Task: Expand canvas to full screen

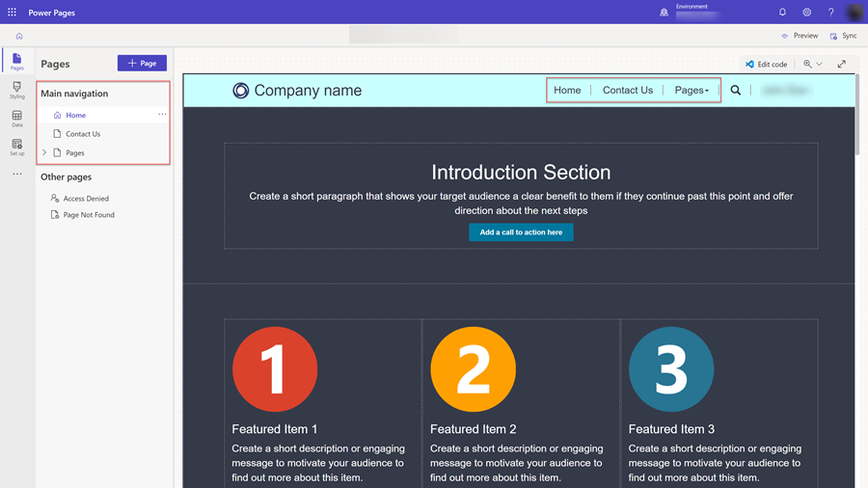Action: (x=841, y=65)
